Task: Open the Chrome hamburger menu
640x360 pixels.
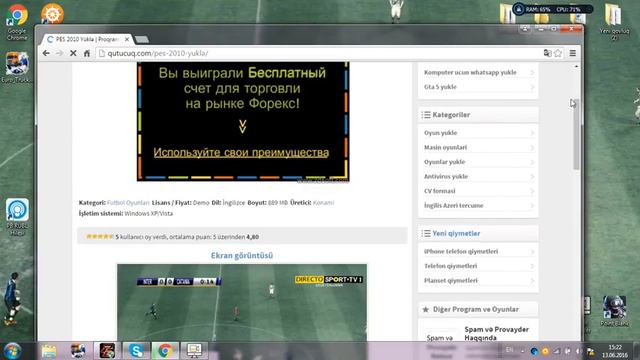Action: coord(573,53)
